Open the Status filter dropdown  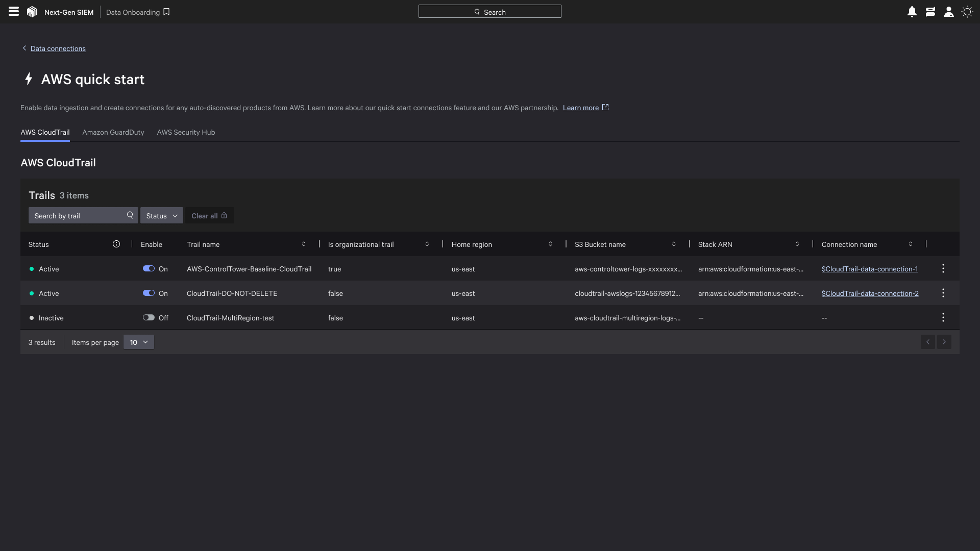pyautogui.click(x=161, y=215)
